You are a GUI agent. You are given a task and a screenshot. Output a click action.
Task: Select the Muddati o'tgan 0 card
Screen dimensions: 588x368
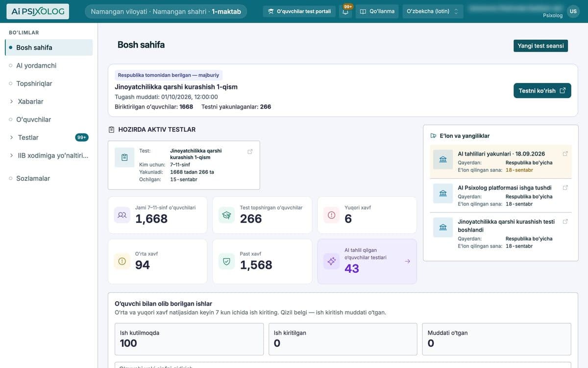click(x=497, y=339)
